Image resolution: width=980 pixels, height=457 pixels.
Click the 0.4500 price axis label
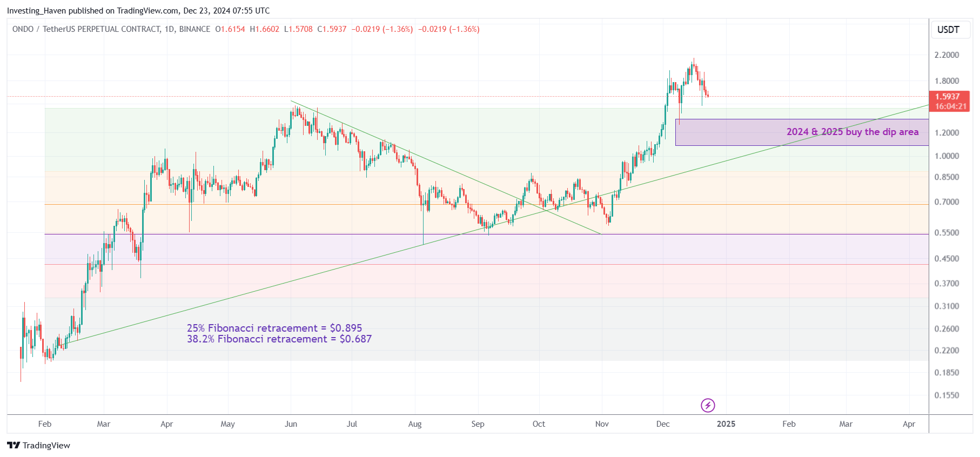coord(947,259)
